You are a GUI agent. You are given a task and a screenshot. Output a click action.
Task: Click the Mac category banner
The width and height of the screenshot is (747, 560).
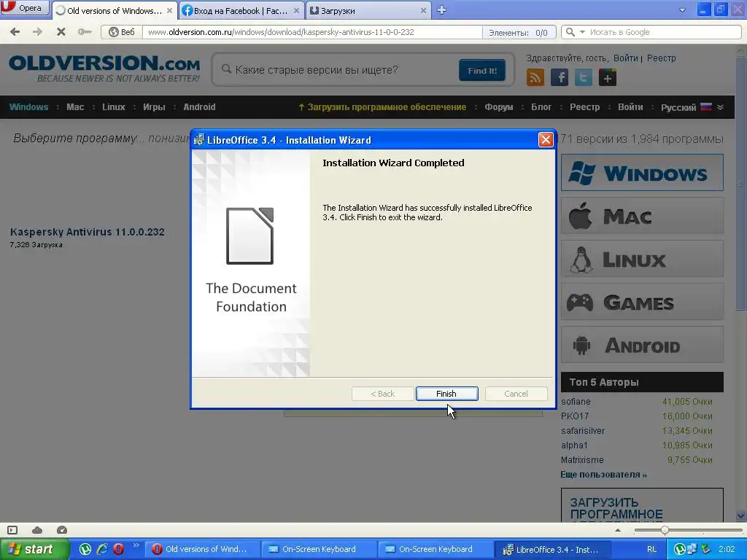pyautogui.click(x=642, y=216)
